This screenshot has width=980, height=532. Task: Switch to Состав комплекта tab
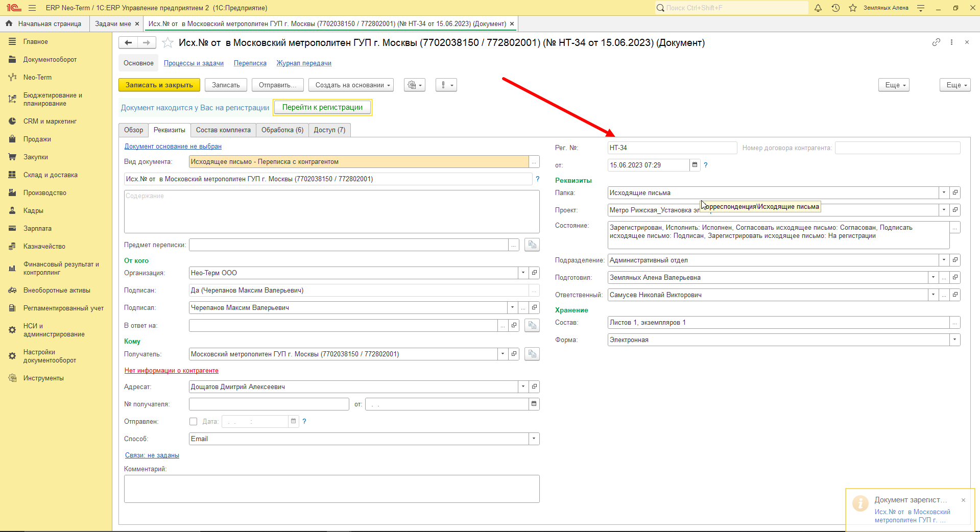[223, 130]
